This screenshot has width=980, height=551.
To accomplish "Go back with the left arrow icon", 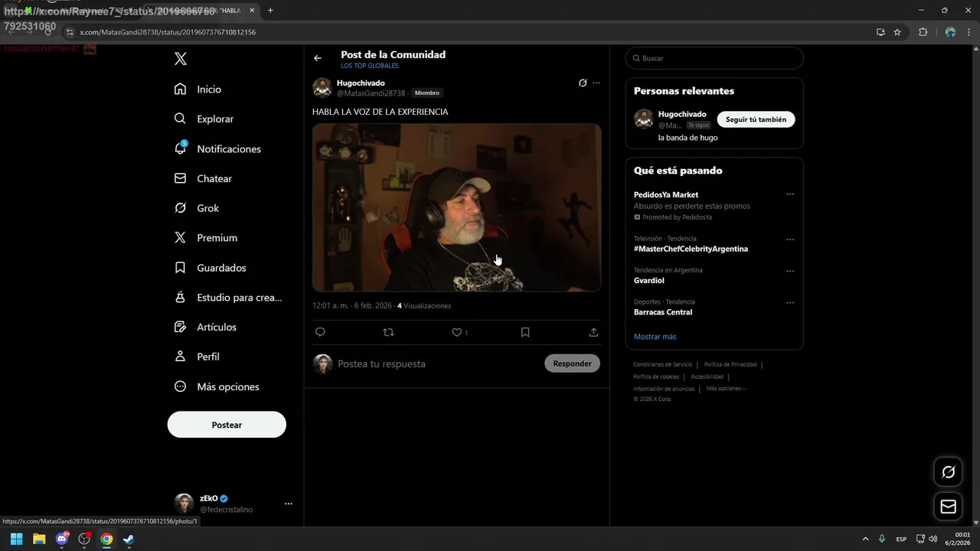I will tap(318, 58).
